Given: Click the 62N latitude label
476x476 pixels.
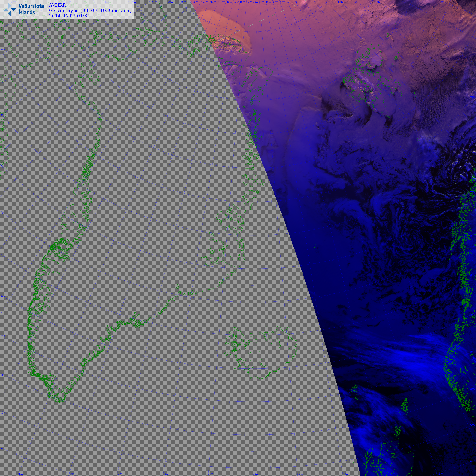Looking at the screenshot, I should click(x=3, y=336).
